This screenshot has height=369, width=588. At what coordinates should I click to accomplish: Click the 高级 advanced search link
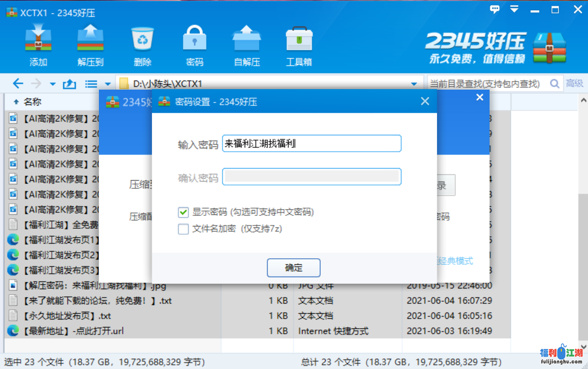574,84
